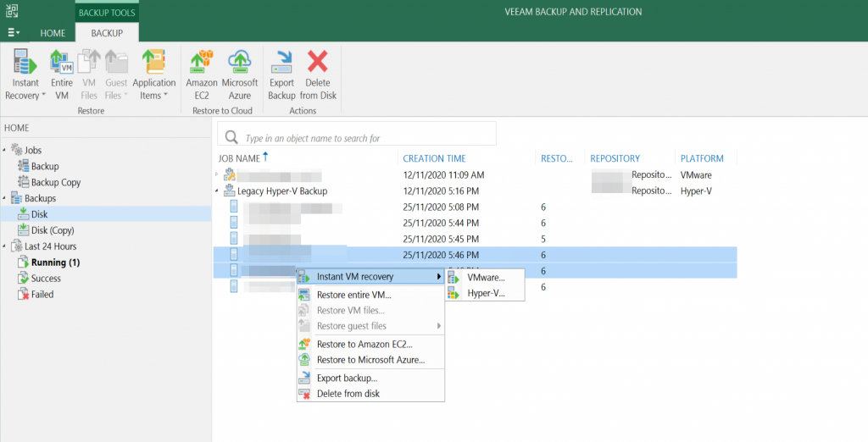The height and width of the screenshot is (442, 868).
Task: Choose Instant VM recovery menu item
Action: pos(371,277)
